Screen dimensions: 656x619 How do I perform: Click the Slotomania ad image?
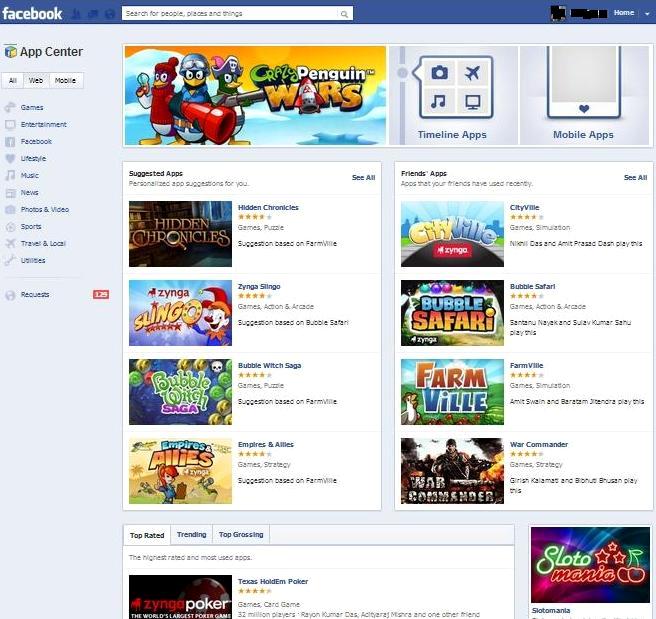coord(590,565)
